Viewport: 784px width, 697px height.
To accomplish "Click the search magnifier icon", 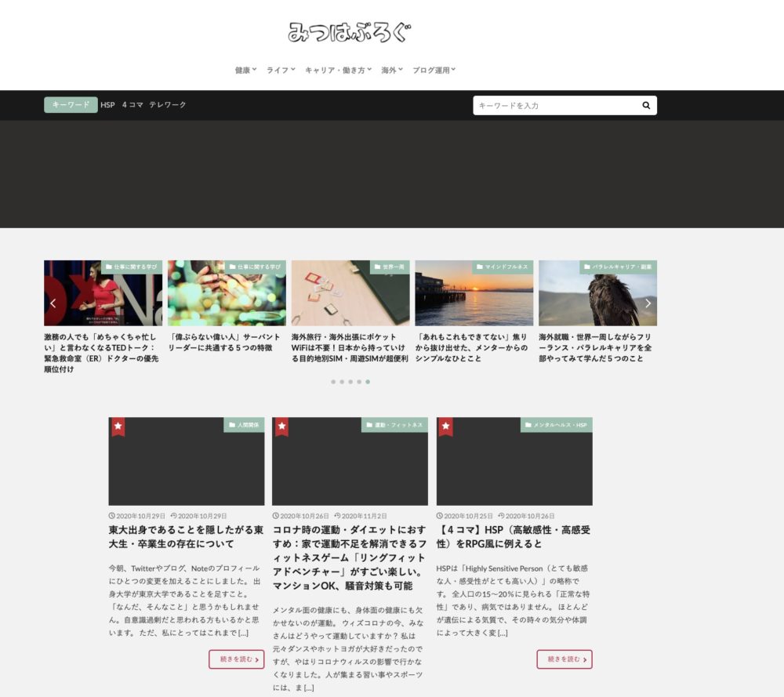I will (x=646, y=105).
